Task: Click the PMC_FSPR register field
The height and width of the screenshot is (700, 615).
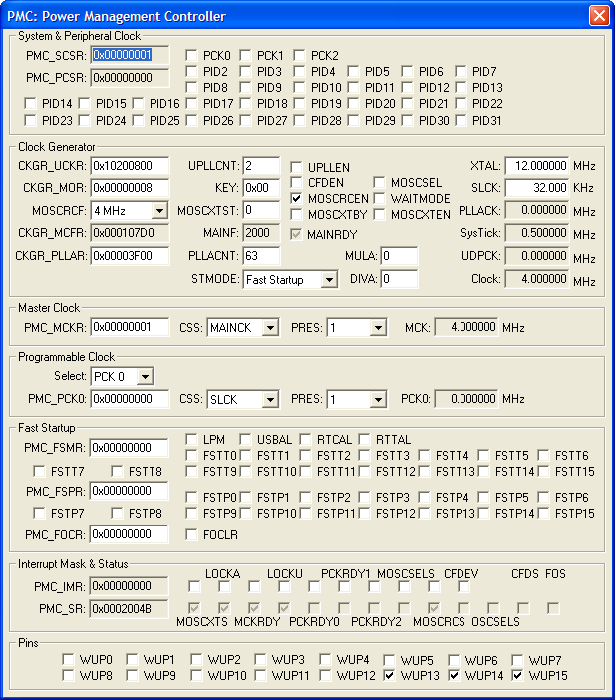Action: (129, 491)
